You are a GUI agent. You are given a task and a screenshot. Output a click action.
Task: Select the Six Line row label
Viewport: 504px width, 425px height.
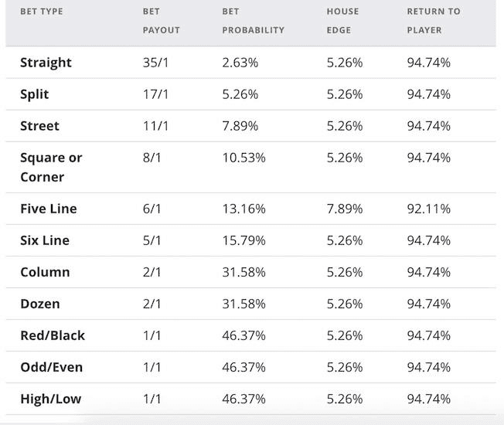click(45, 240)
